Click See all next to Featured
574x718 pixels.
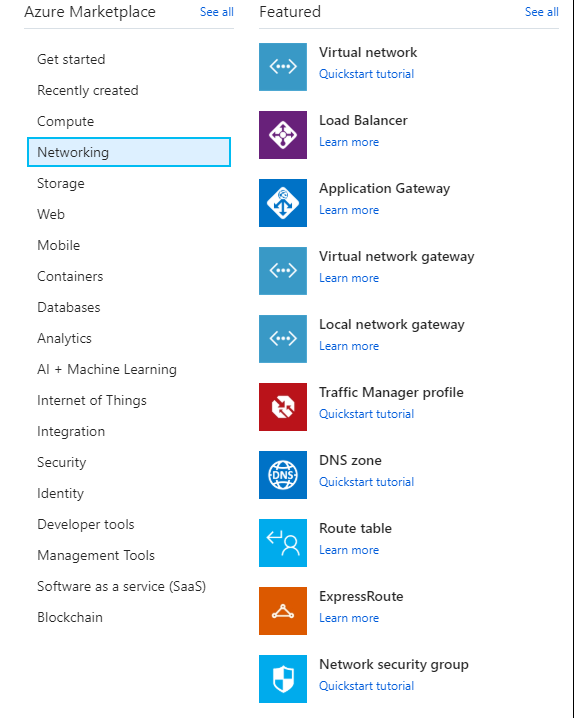pyautogui.click(x=542, y=12)
